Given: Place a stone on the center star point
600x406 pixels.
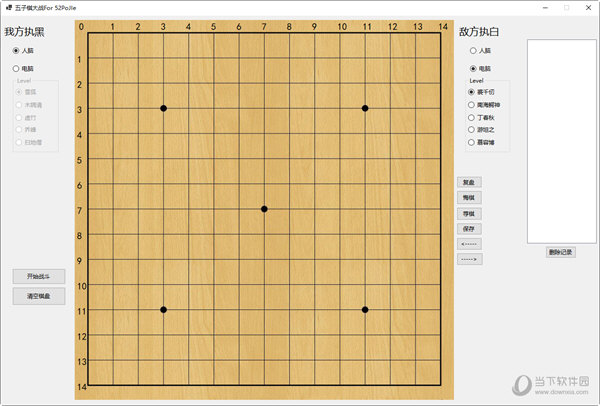Looking at the screenshot, I should [264, 209].
